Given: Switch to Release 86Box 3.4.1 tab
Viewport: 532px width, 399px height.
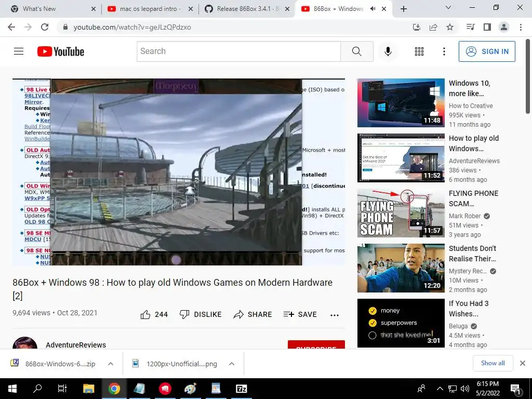Looking at the screenshot, I should tap(247, 9).
